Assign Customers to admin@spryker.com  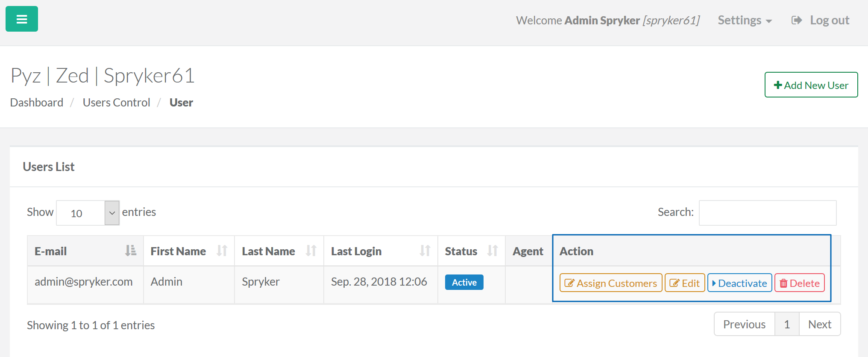611,283
